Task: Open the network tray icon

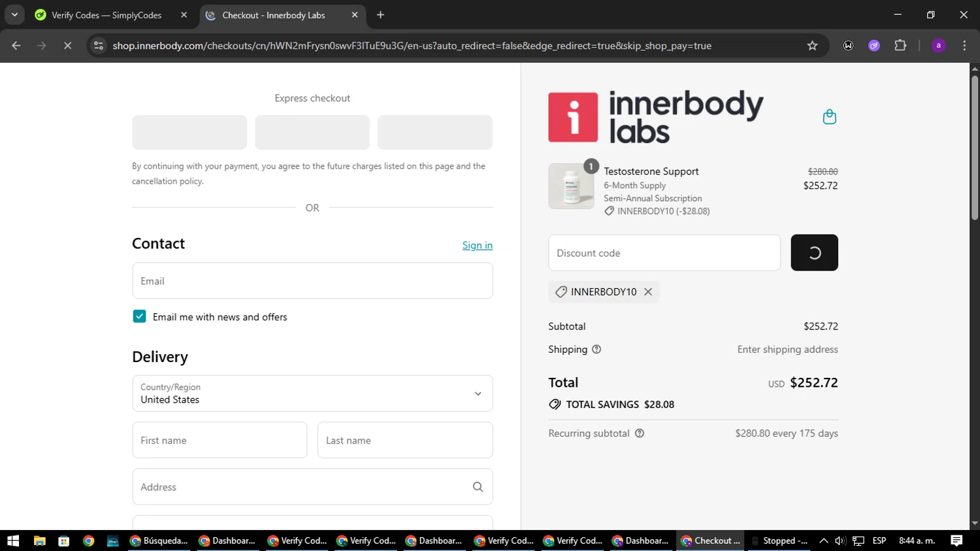Action: click(858, 541)
